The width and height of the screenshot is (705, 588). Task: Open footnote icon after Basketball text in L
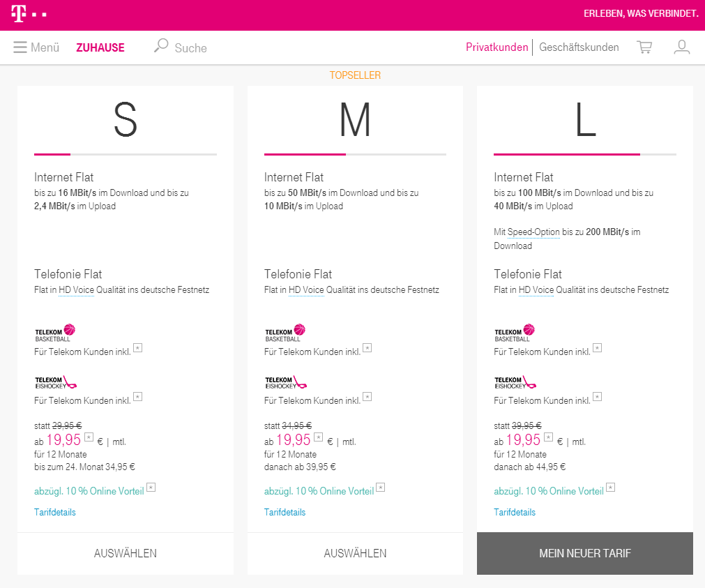(x=597, y=348)
